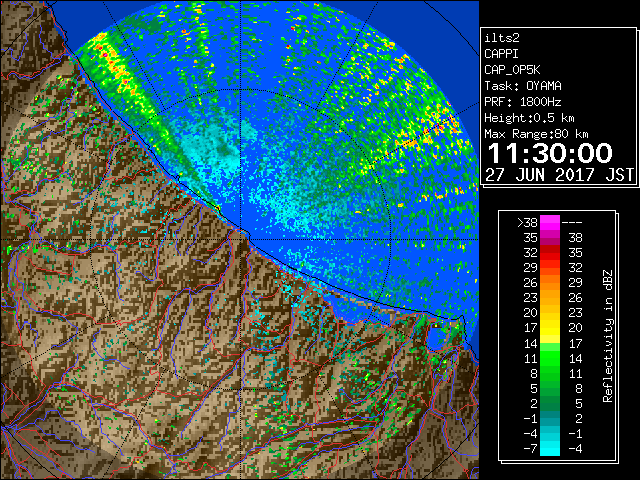Click the 'Task: OYAMA' line
The height and width of the screenshot is (480, 640).
tap(523, 86)
